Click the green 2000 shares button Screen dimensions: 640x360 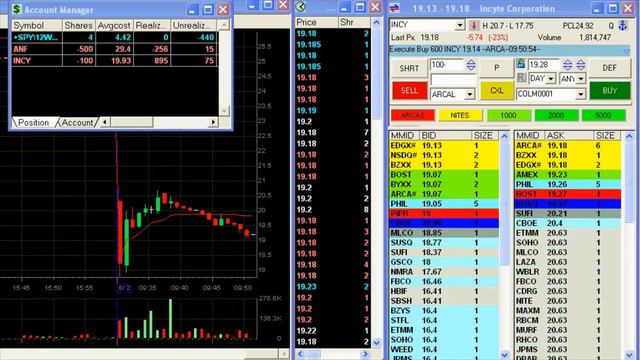pyautogui.click(x=556, y=116)
